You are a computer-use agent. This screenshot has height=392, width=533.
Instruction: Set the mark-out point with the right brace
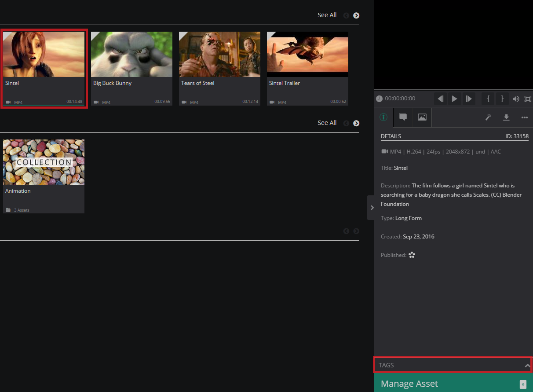pos(502,99)
